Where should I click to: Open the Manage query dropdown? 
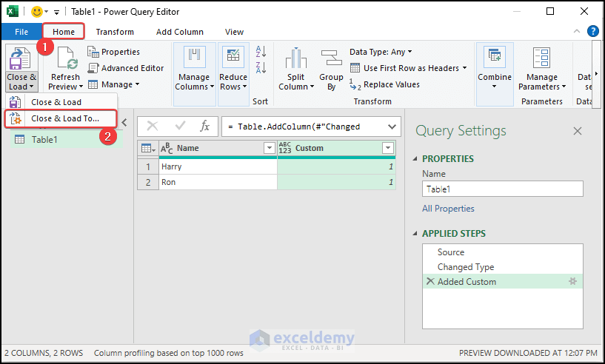click(x=114, y=84)
